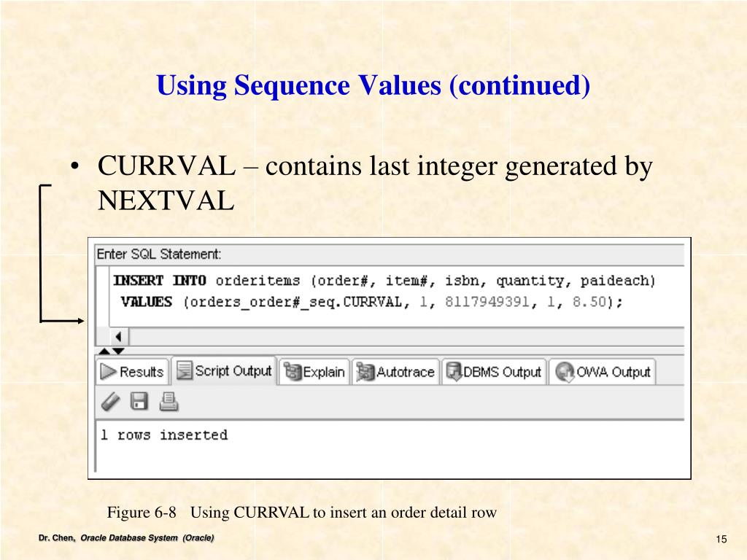This screenshot has height=560, width=747.
Task: Click the floppy disk Save icon
Action: [x=139, y=402]
